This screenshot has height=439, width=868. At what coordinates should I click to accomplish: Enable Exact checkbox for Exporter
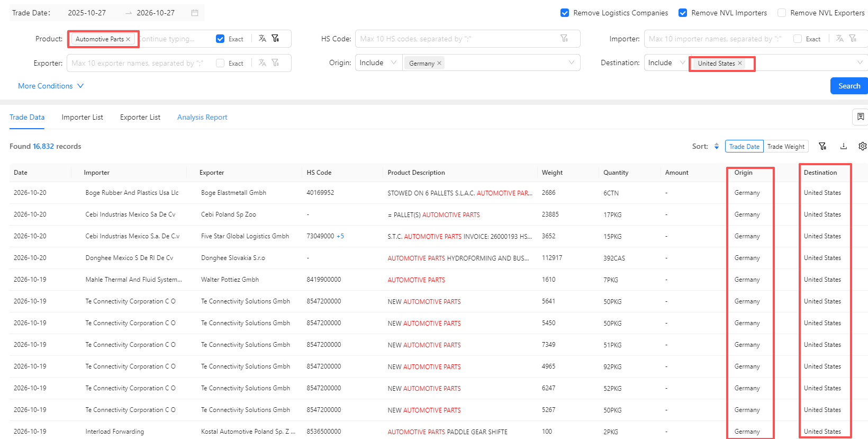(x=220, y=63)
